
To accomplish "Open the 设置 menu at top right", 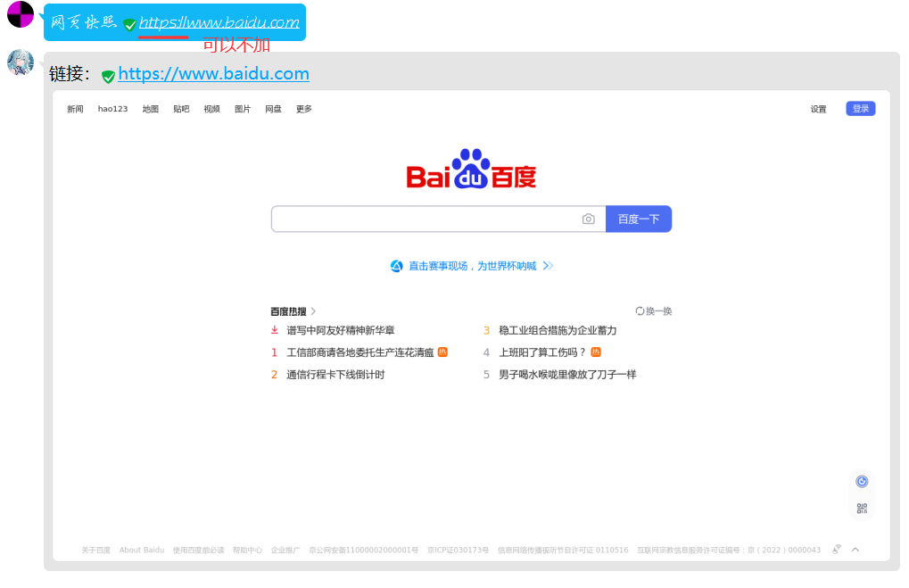I will pyautogui.click(x=819, y=109).
